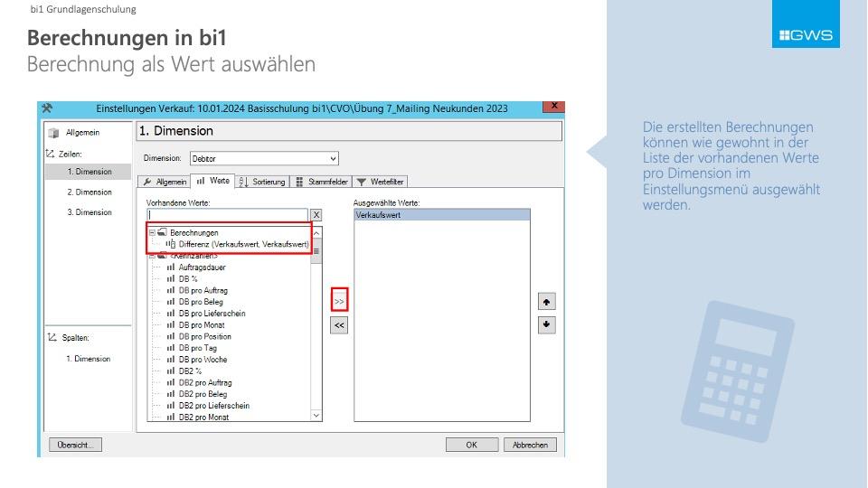Viewport: 868px width, 488px height.
Task: Click bar-chart icon next to Auftragsdauer
Action: [x=171, y=267]
